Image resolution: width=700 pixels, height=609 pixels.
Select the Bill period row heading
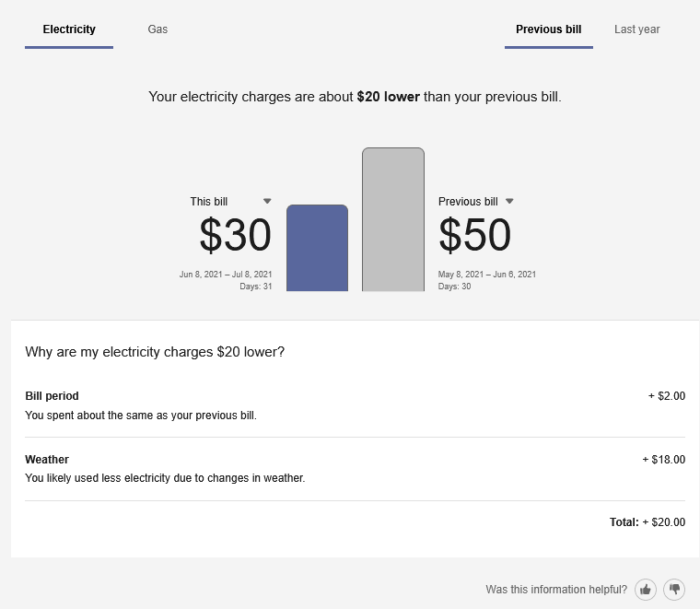point(52,396)
